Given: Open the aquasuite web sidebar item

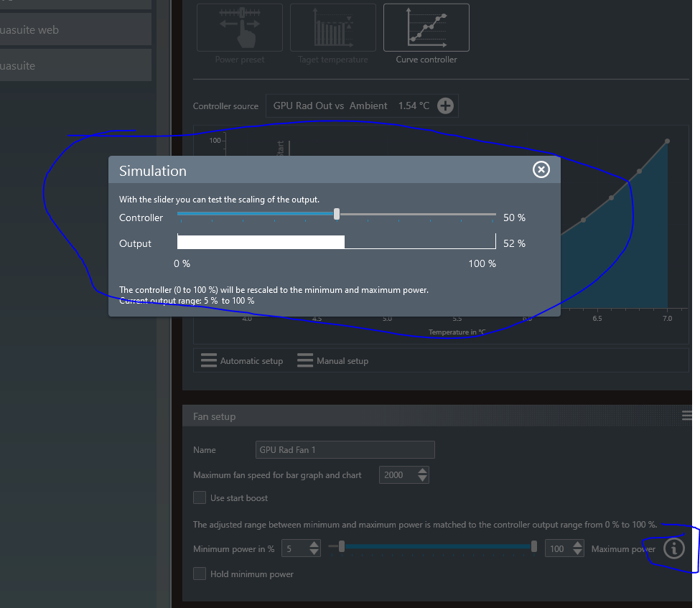Looking at the screenshot, I should [75, 29].
